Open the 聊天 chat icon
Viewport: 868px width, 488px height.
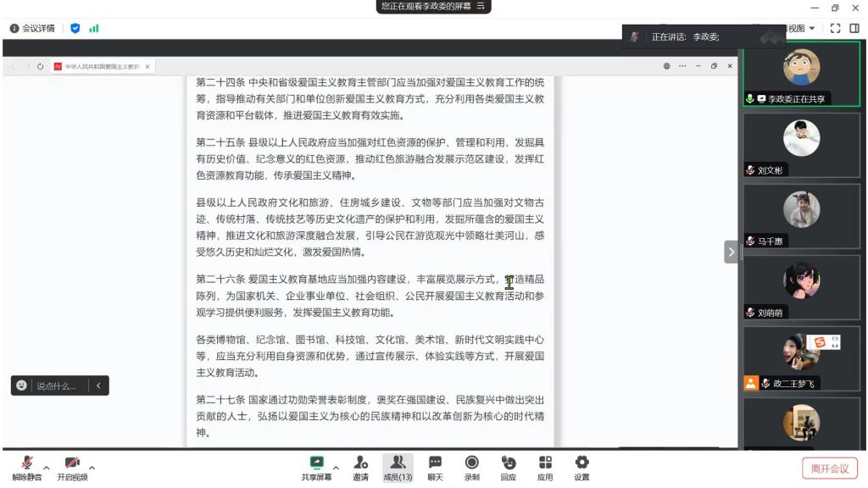(x=435, y=467)
